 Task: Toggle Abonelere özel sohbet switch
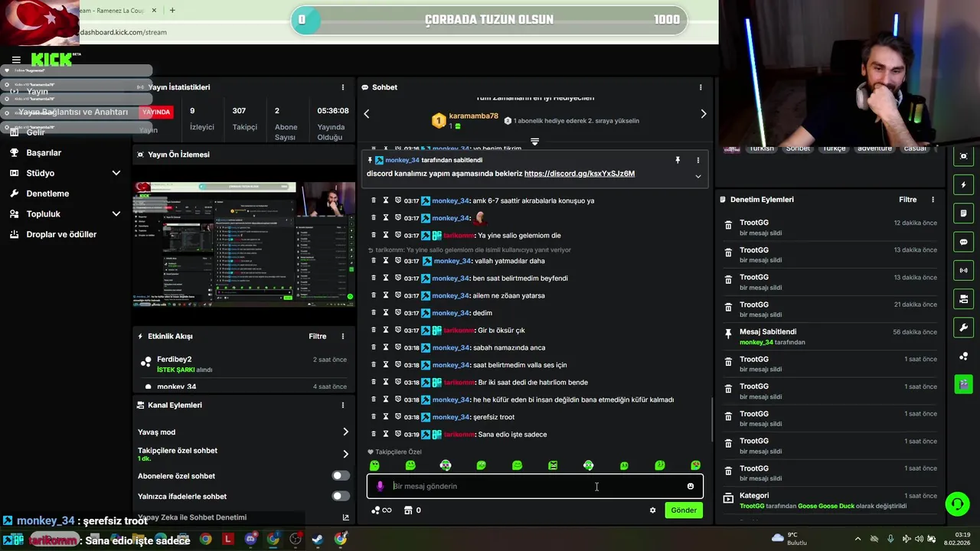(x=341, y=476)
